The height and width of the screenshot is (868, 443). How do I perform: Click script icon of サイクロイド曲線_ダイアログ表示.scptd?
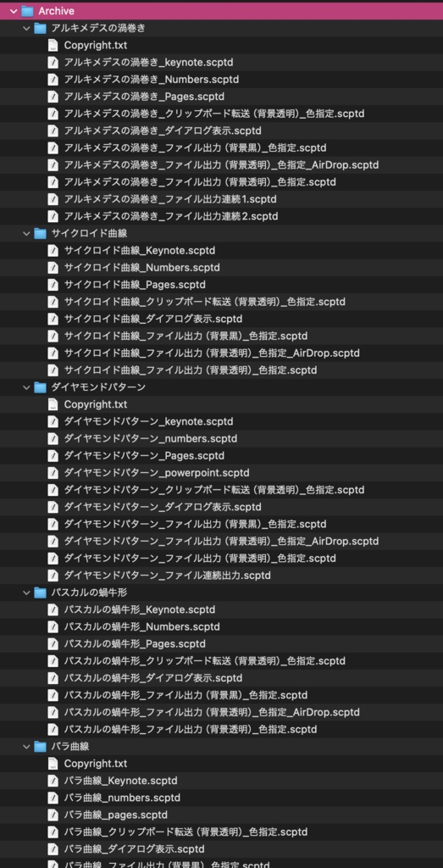click(53, 320)
